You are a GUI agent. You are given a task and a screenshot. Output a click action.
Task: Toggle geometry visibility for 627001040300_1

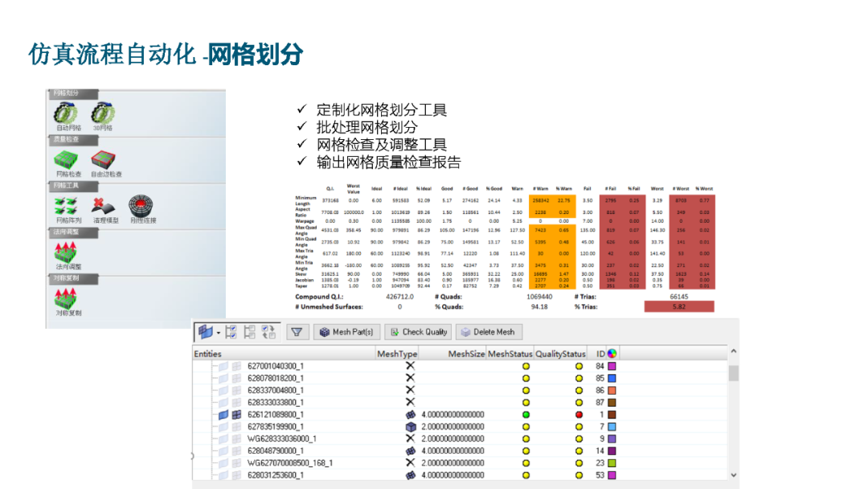[223, 366]
